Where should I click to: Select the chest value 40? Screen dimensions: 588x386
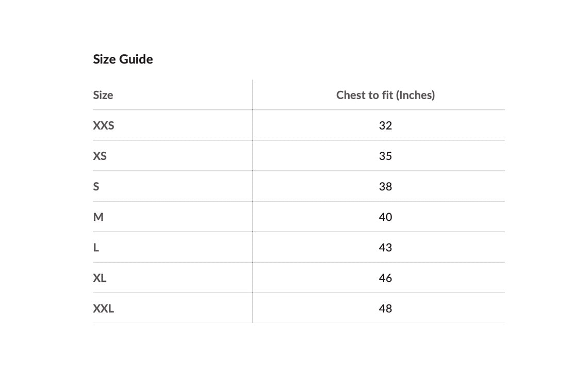click(385, 217)
